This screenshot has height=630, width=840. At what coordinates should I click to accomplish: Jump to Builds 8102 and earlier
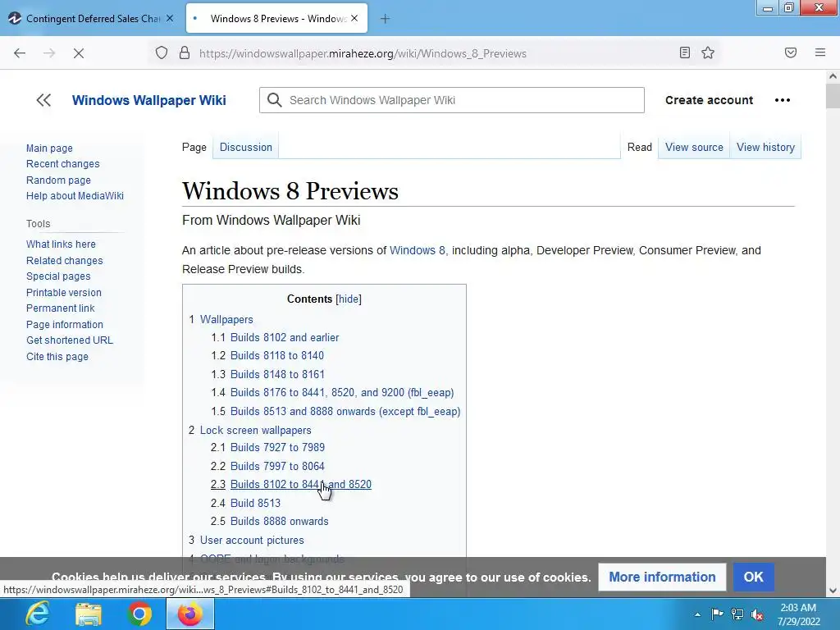click(285, 337)
